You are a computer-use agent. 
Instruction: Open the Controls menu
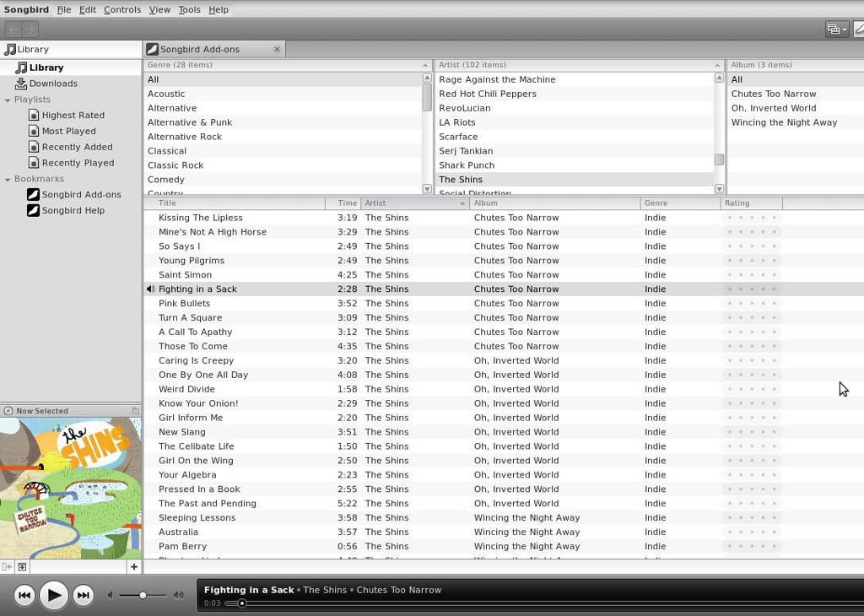122,9
